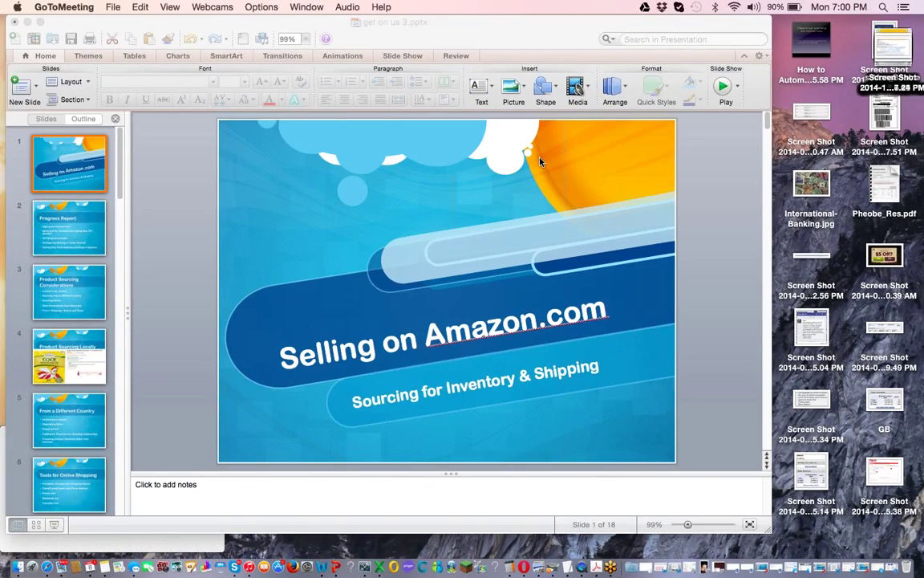The height and width of the screenshot is (578, 924).
Task: Click the Justify text icon
Action: click(380, 100)
